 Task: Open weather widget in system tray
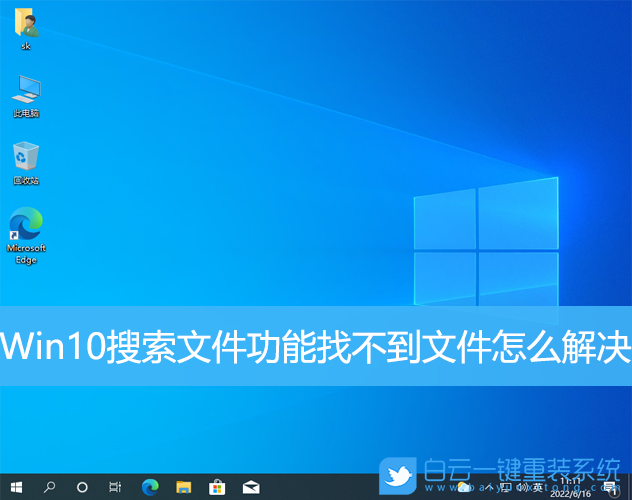[x=464, y=486]
